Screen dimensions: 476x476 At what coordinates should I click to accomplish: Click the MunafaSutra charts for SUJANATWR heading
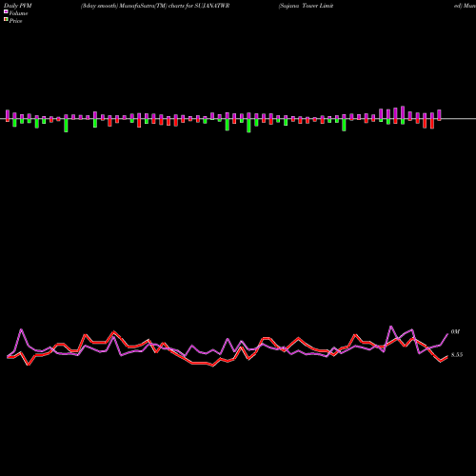(x=155, y=6)
